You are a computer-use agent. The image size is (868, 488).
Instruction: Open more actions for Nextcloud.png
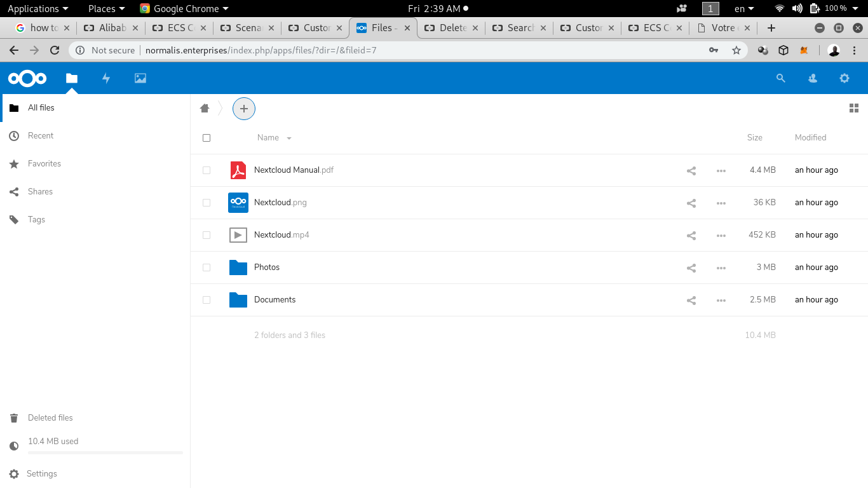[721, 203]
